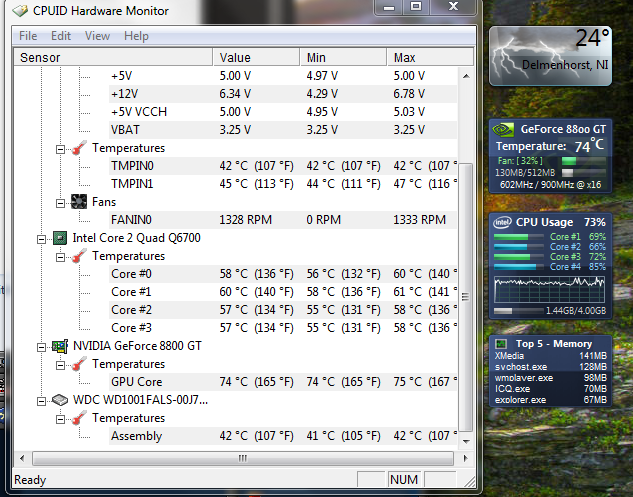Collapse the motherboard Temperatures group with TMPIN0

coord(60,150)
